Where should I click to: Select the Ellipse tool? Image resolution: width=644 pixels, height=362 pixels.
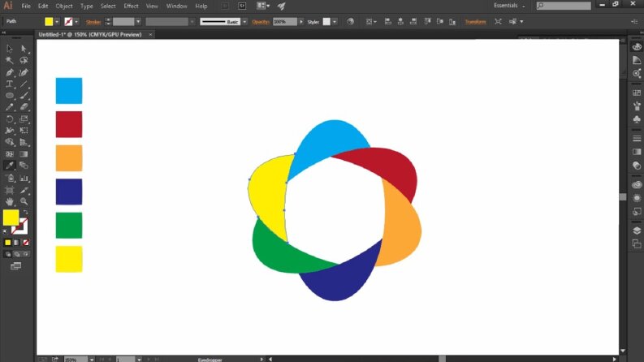10,96
